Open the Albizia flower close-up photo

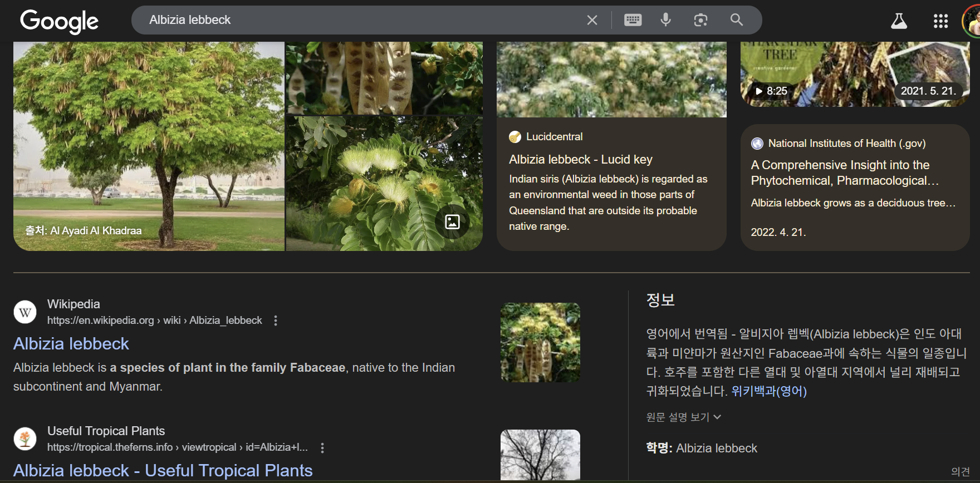pyautogui.click(x=384, y=184)
